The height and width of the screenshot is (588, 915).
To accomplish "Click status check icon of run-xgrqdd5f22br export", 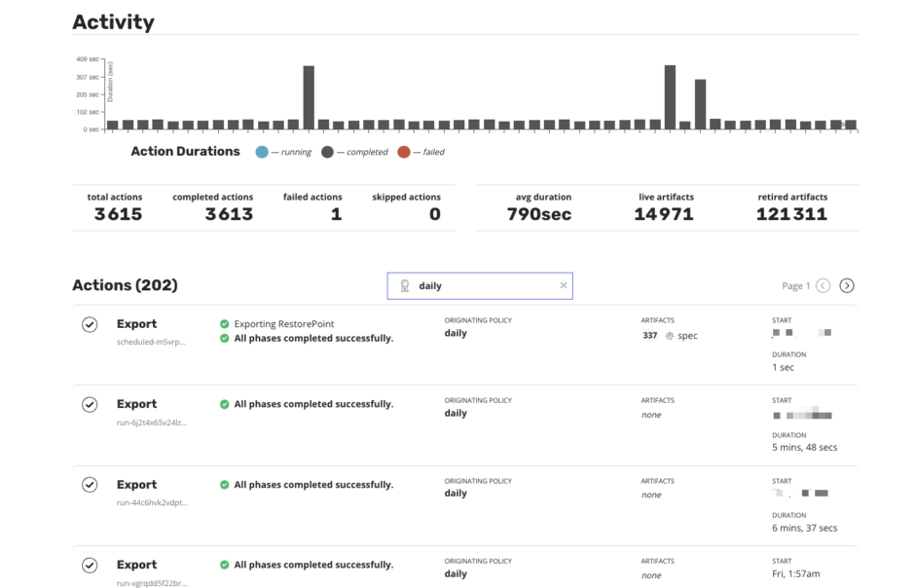I will (90, 565).
